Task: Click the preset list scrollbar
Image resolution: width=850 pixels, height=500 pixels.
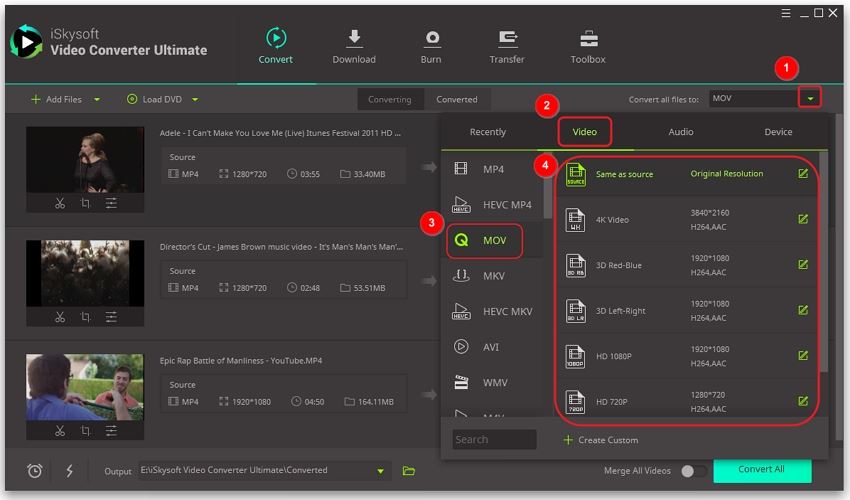Action: (823, 262)
